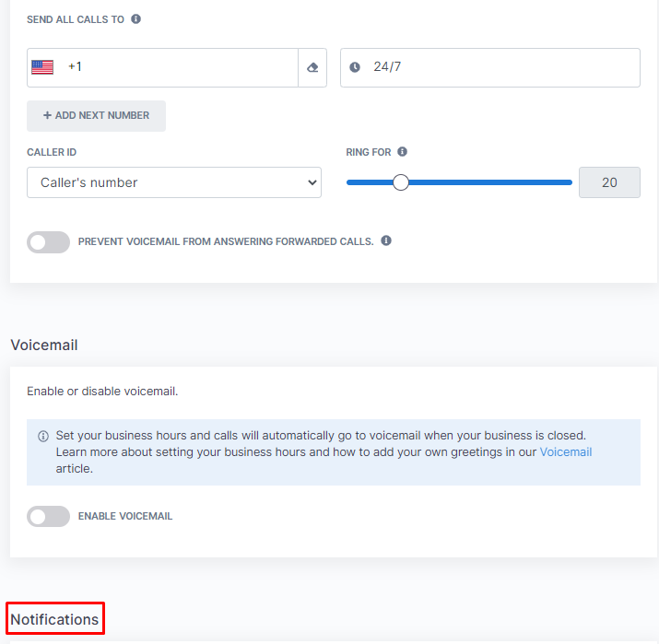Click dropdown chevron on Caller's number
This screenshot has width=659, height=644.
point(312,182)
